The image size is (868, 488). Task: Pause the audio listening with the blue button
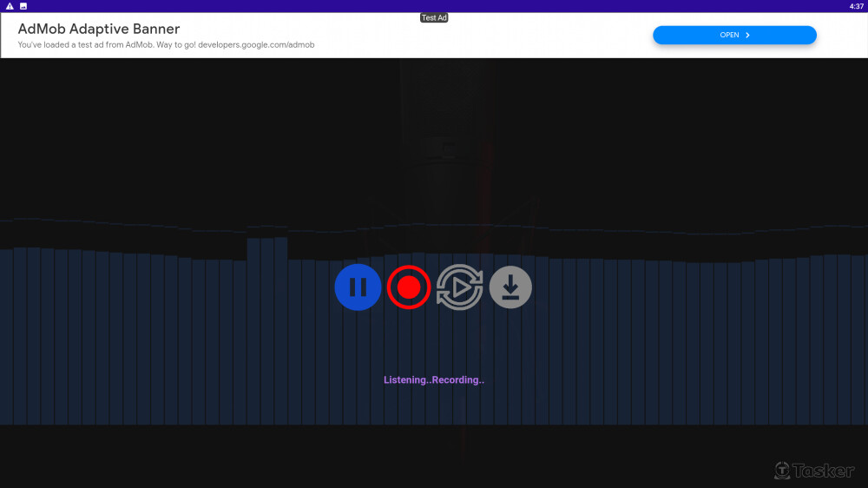point(358,287)
